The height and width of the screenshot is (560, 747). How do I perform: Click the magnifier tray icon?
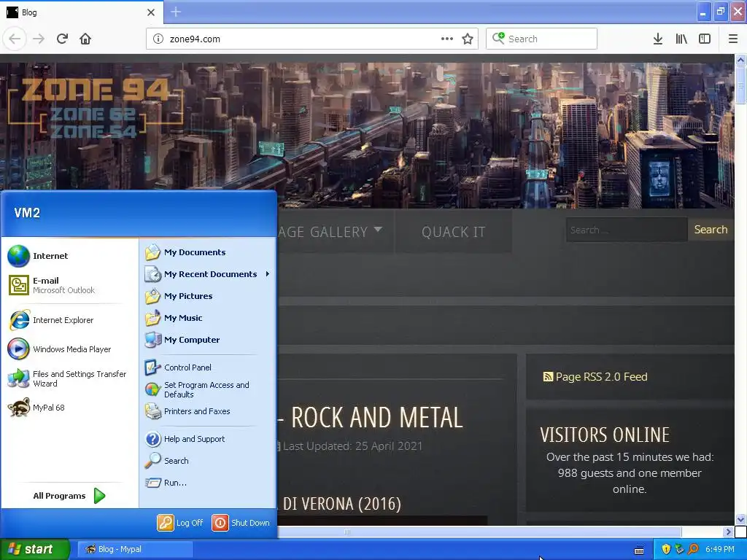tap(693, 549)
